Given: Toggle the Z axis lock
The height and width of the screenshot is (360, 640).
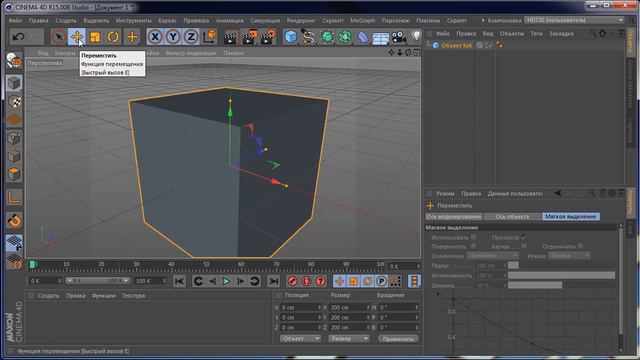Looking at the screenshot, I should (x=191, y=37).
